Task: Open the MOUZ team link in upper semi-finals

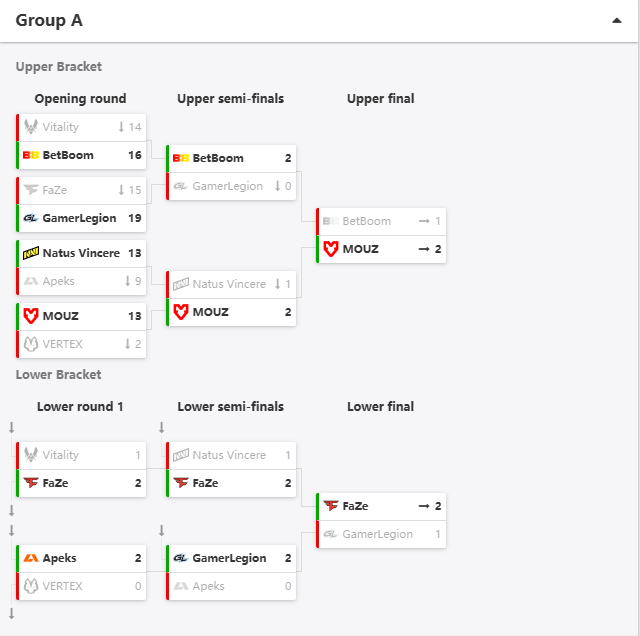Action: 211,312
